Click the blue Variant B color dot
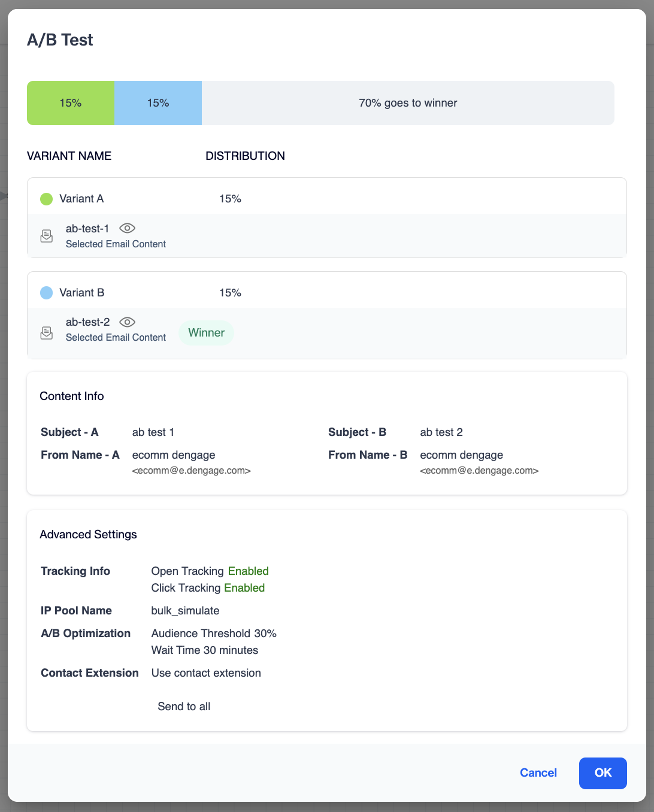Screen dimensions: 654x812 (46, 293)
